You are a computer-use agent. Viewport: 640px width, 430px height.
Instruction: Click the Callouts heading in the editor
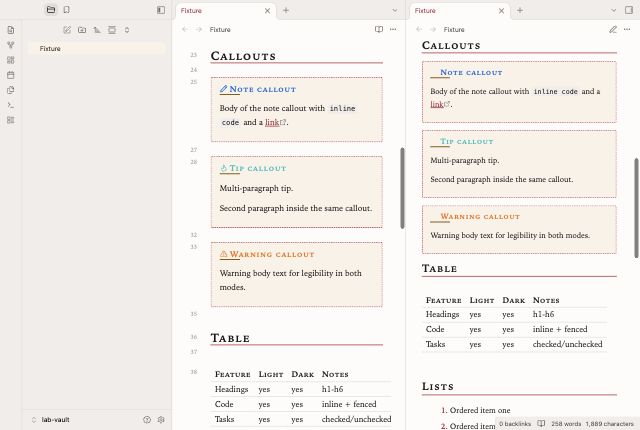[243, 56]
